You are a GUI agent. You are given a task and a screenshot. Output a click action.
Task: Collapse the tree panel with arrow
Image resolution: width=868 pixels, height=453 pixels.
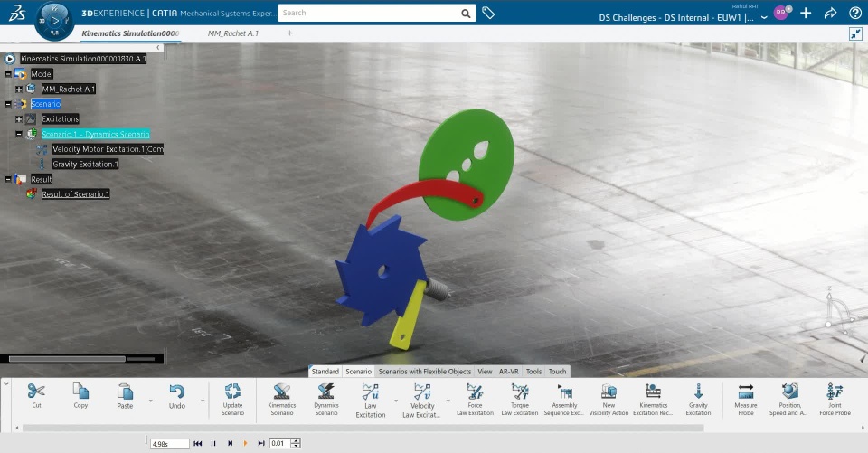[157, 48]
